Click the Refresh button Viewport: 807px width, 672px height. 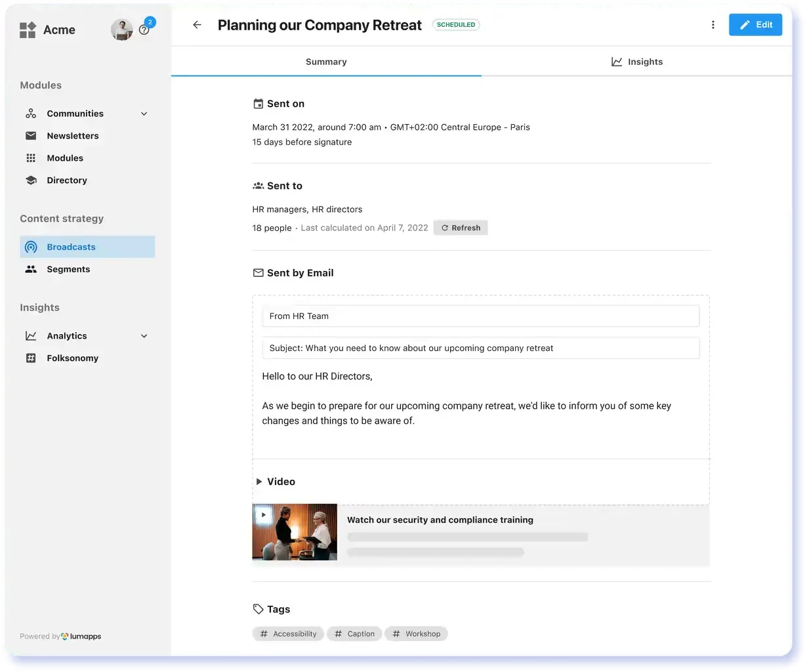(461, 228)
